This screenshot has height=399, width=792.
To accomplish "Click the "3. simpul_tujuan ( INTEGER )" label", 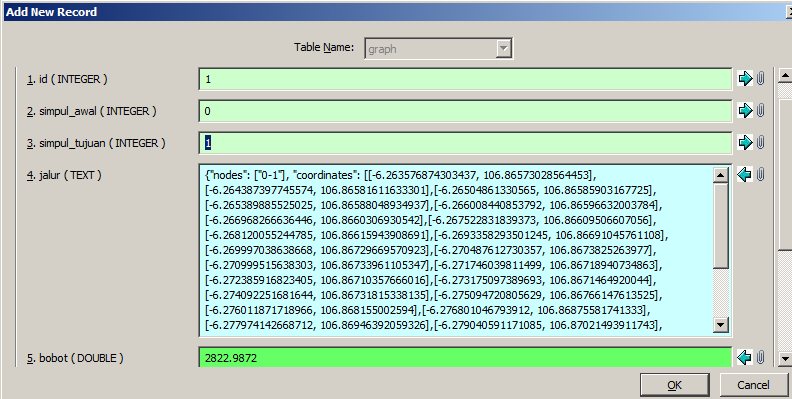I will coord(96,143).
